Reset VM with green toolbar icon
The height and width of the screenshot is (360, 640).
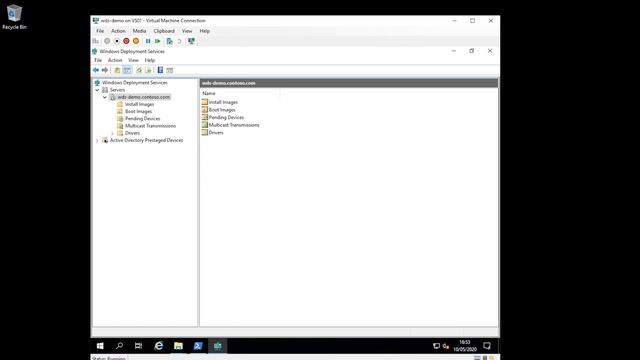[x=158, y=41]
